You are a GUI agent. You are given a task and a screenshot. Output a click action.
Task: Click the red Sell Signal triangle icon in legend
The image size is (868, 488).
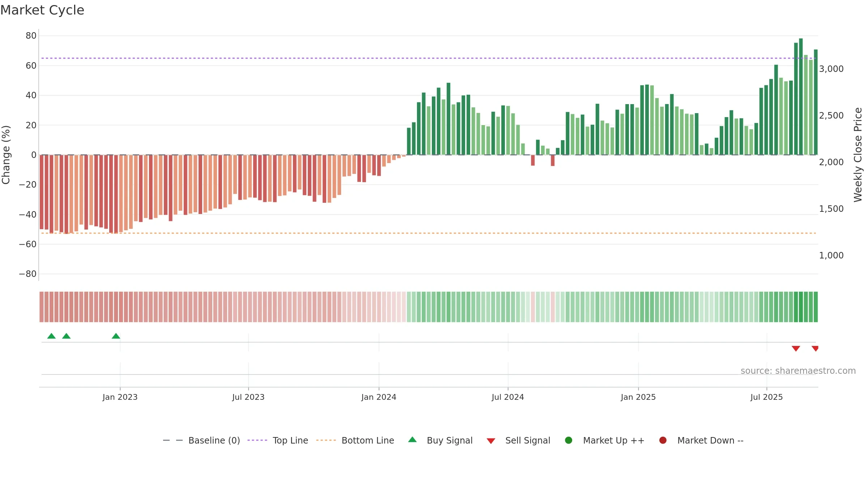click(x=491, y=441)
